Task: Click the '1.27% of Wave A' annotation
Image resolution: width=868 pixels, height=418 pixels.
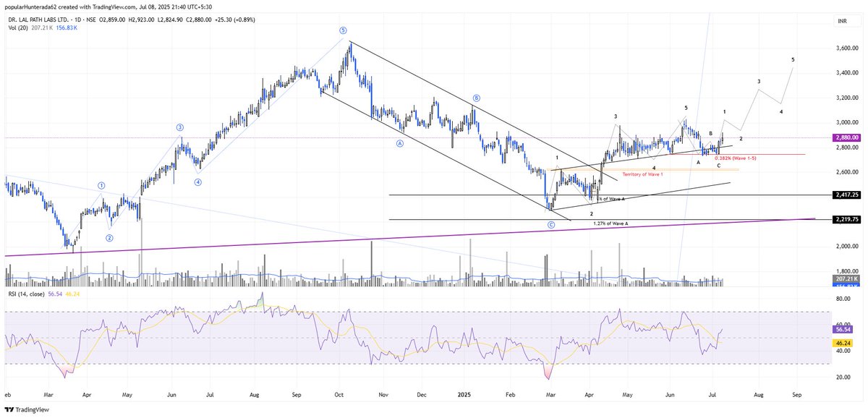Action: pos(610,224)
